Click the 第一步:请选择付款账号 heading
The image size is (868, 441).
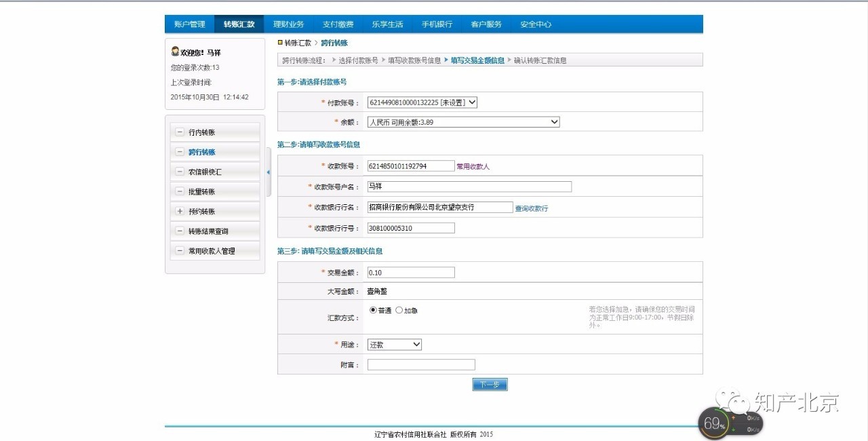coord(312,82)
